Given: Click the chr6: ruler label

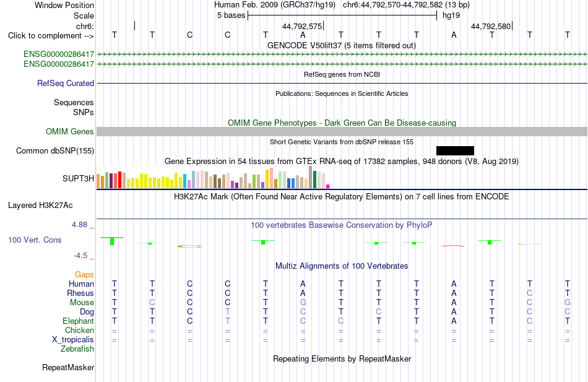Looking at the screenshot, I should tap(85, 26).
